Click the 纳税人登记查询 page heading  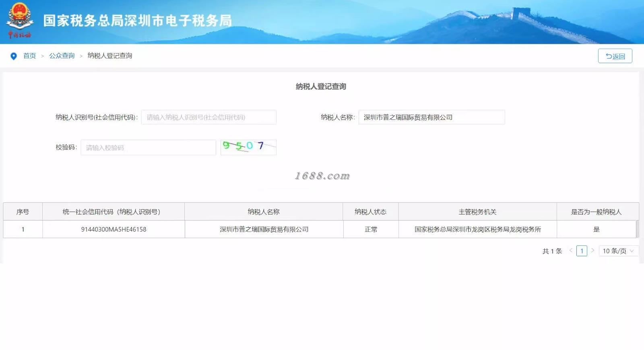coord(321,86)
